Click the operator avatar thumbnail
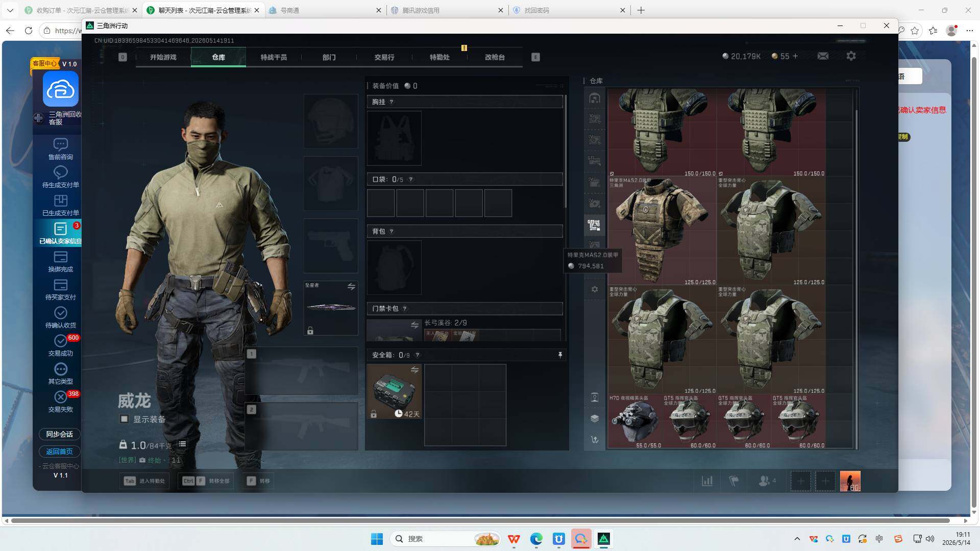Viewport: 980px width, 551px height. 850,481
